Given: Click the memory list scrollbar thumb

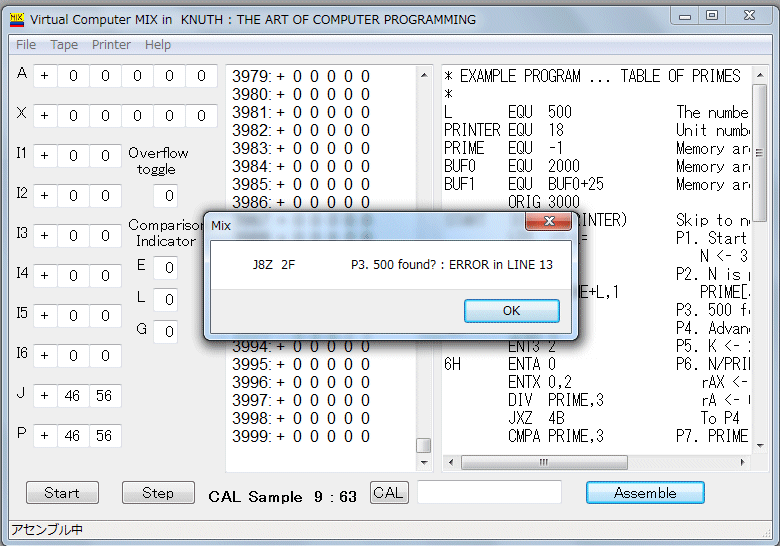Looking at the screenshot, I should [424, 445].
